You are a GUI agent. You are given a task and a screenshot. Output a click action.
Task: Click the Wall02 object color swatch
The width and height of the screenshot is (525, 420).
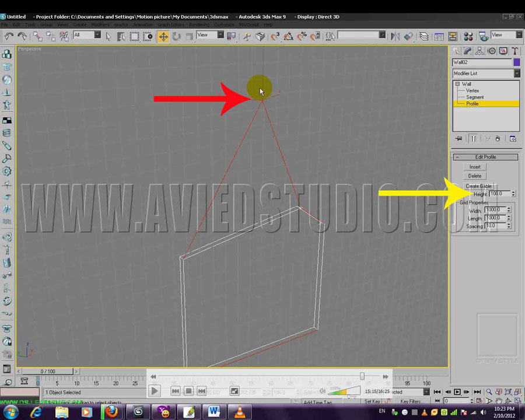click(517, 62)
